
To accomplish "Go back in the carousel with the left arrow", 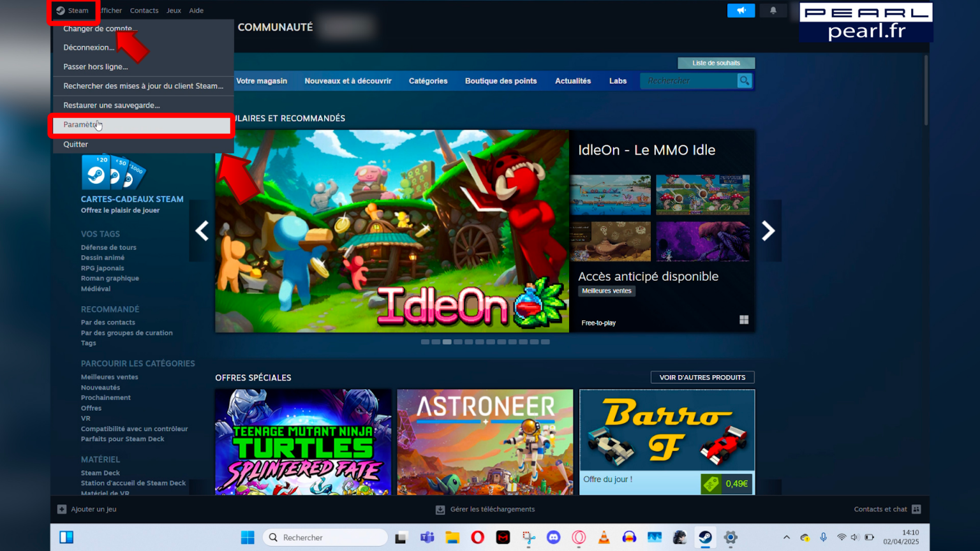I will click(x=202, y=231).
